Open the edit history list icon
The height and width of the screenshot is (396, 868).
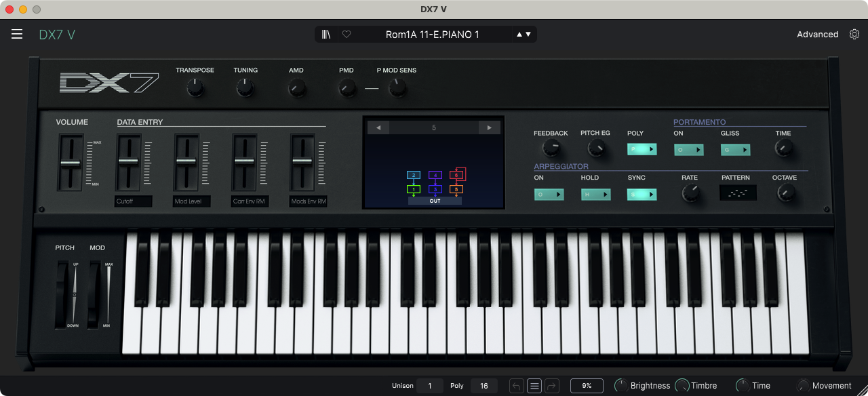click(534, 386)
